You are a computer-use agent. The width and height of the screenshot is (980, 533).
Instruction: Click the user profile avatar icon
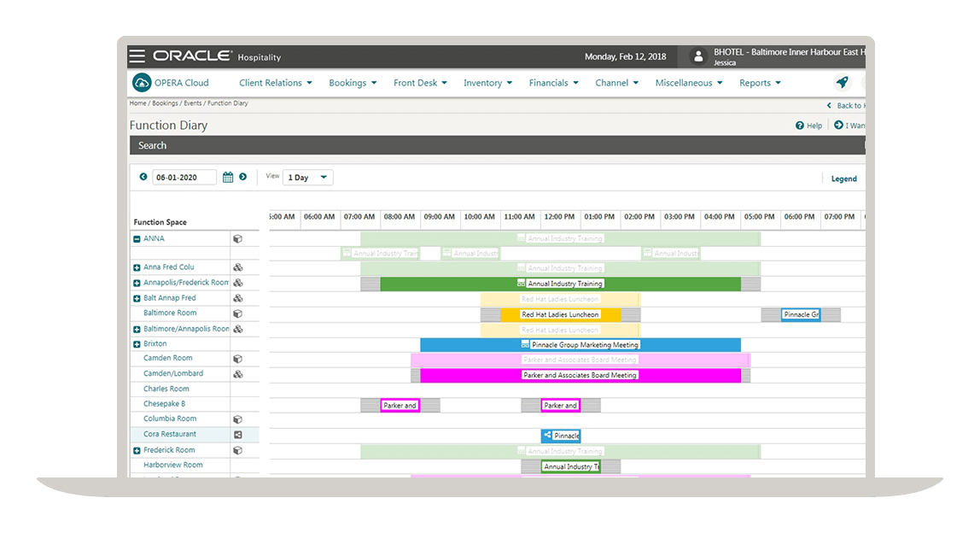(x=698, y=56)
